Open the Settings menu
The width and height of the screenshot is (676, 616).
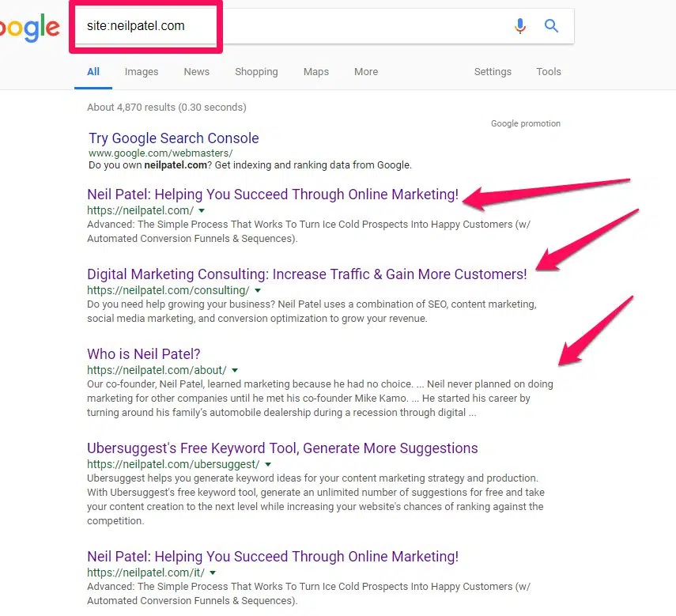coord(493,71)
